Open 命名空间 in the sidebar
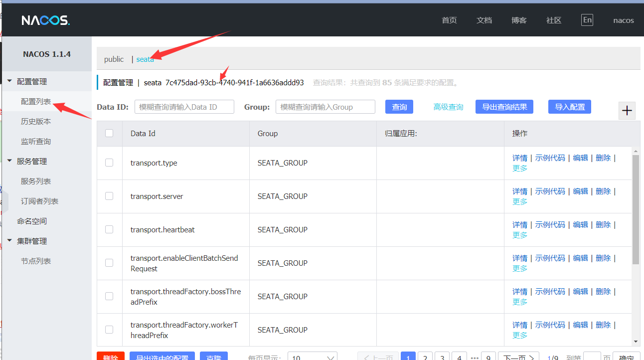Viewport: 644px width, 360px height. (32, 221)
